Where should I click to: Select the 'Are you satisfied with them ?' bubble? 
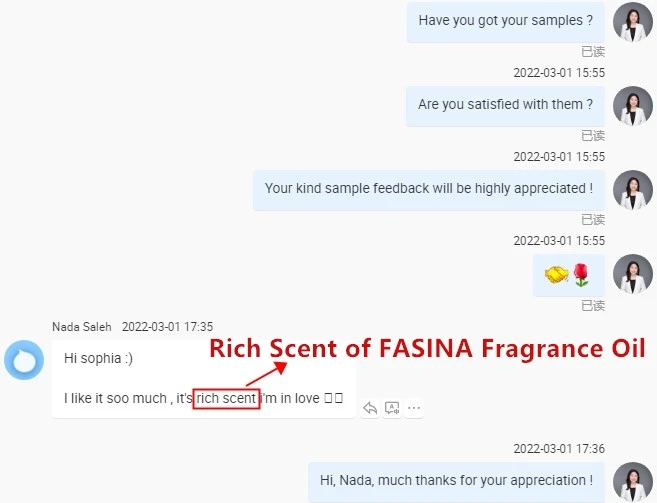[x=505, y=105]
